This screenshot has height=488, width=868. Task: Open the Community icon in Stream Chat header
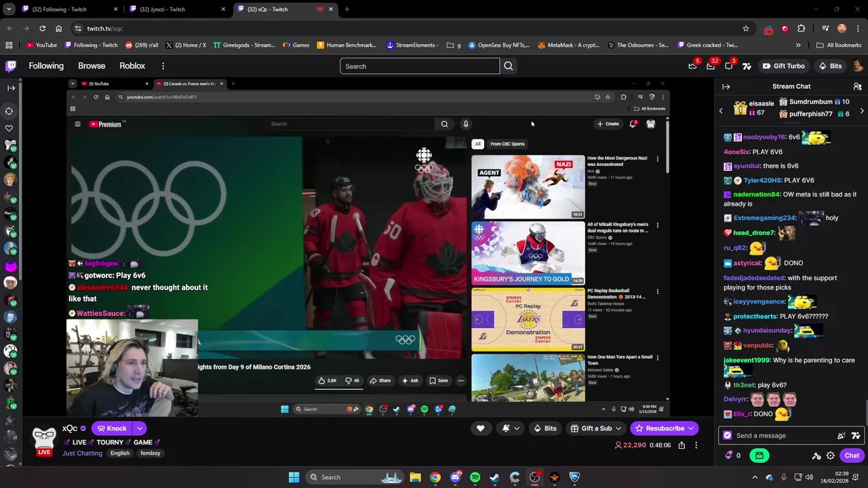(857, 86)
